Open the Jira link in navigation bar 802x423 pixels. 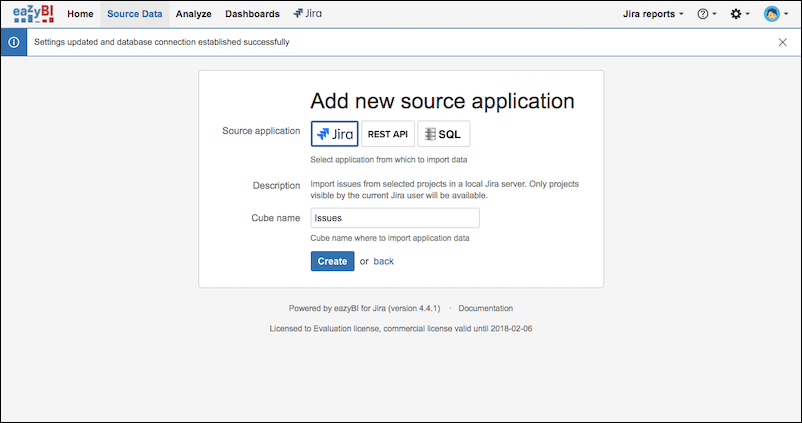tap(307, 14)
